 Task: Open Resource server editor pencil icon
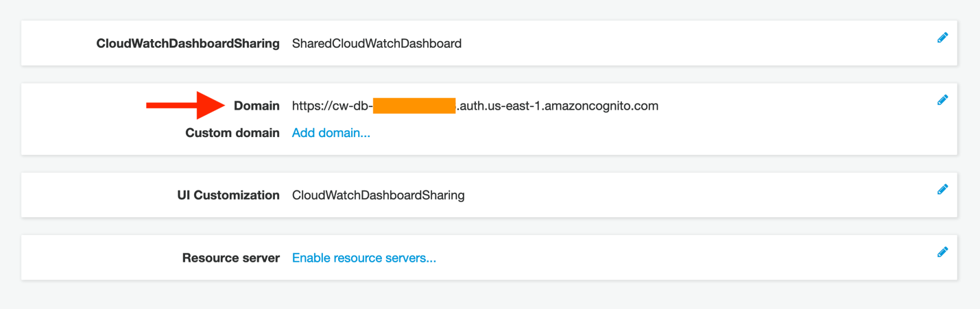[x=942, y=252]
